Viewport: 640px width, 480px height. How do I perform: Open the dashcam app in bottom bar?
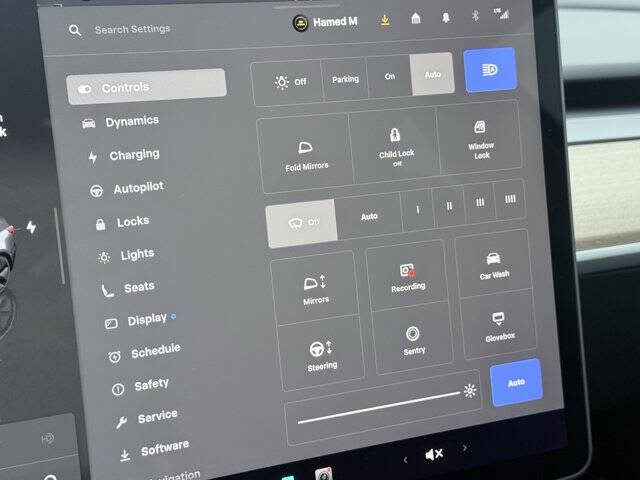[x=324, y=475]
